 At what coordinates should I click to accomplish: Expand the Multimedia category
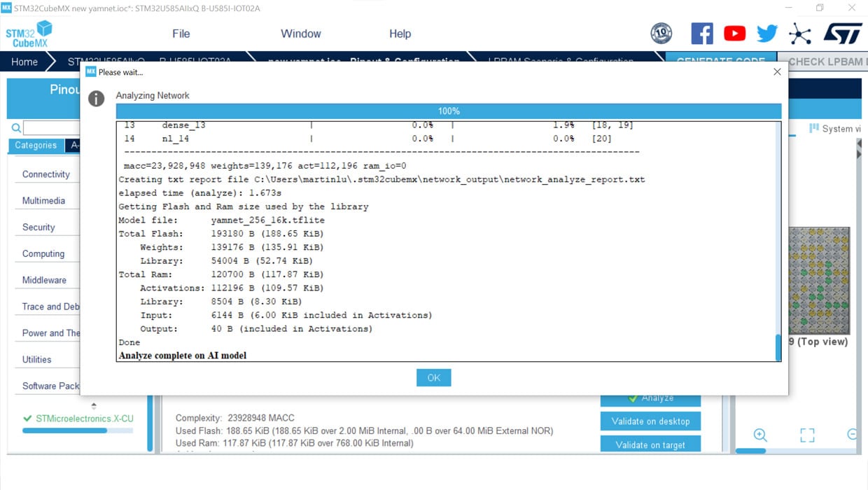pos(43,201)
